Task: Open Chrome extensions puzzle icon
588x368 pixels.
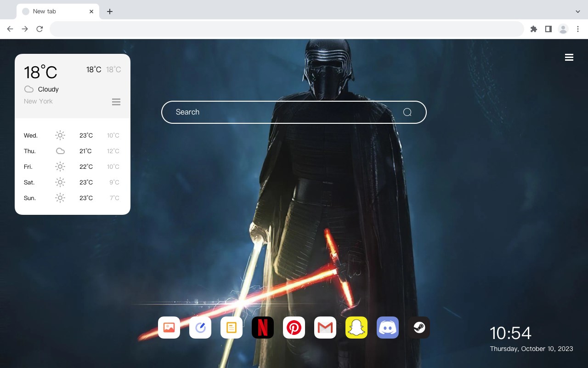Action: 533,29
